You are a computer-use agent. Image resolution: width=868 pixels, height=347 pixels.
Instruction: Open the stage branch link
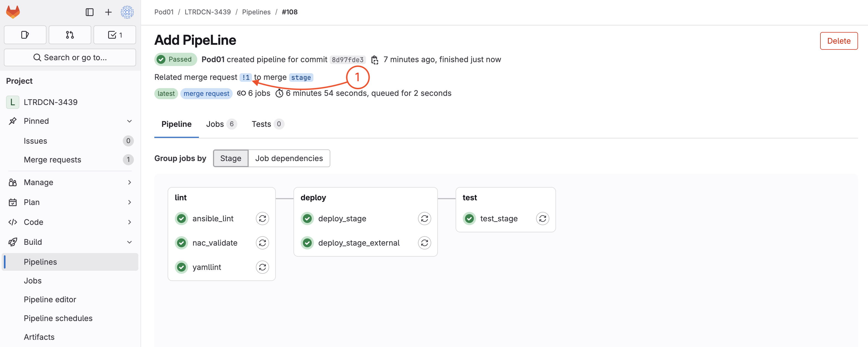tap(301, 77)
